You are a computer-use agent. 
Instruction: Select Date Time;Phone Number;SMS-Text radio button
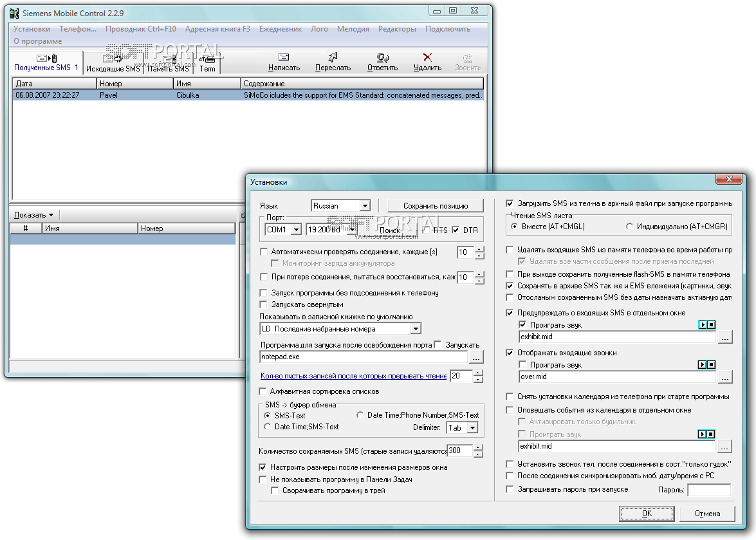pyautogui.click(x=360, y=415)
